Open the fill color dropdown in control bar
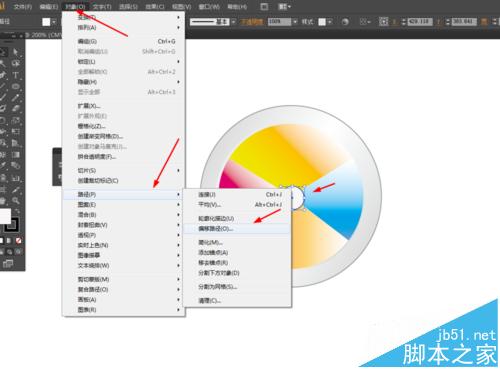The image size is (500, 369). 54,22
